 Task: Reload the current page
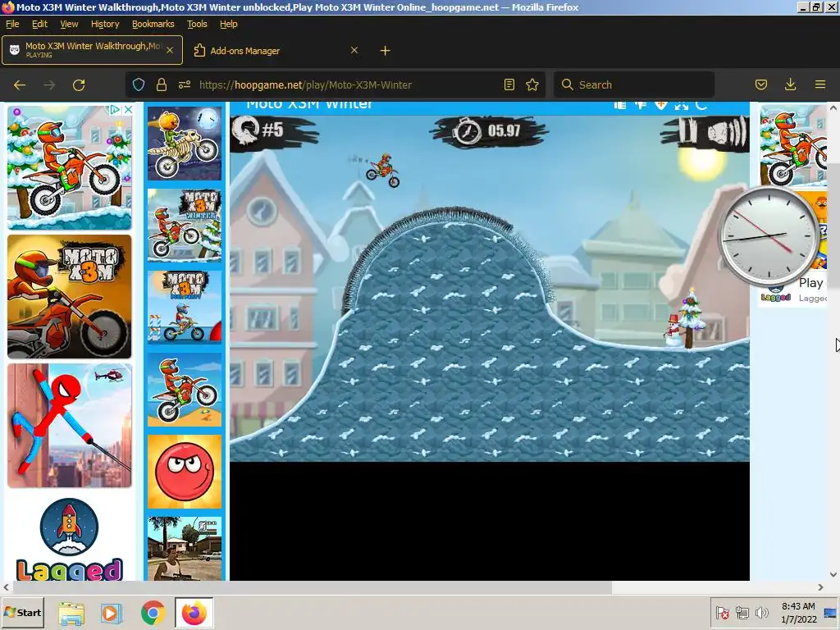(x=79, y=84)
